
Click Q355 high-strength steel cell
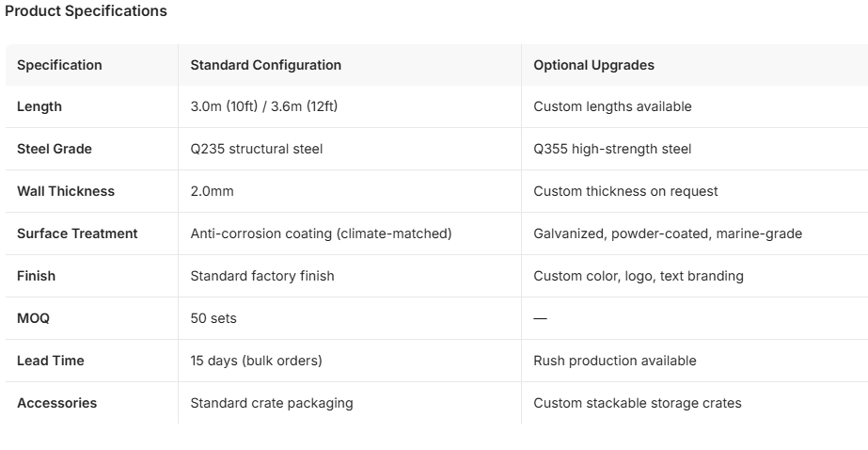coord(612,149)
